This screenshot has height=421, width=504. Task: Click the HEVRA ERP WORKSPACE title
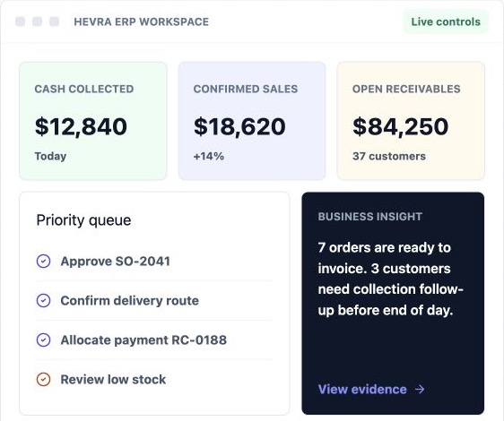tap(142, 21)
